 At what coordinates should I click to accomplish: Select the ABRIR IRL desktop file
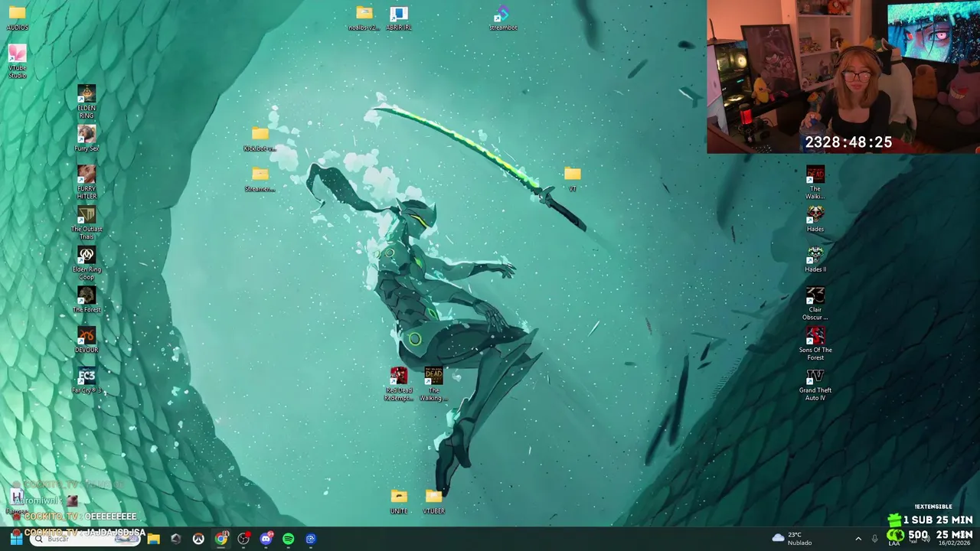[399, 18]
